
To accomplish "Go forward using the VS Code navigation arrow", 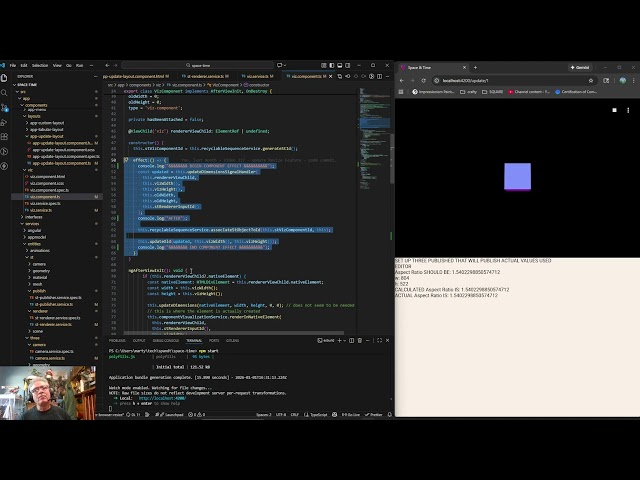I will (x=116, y=65).
